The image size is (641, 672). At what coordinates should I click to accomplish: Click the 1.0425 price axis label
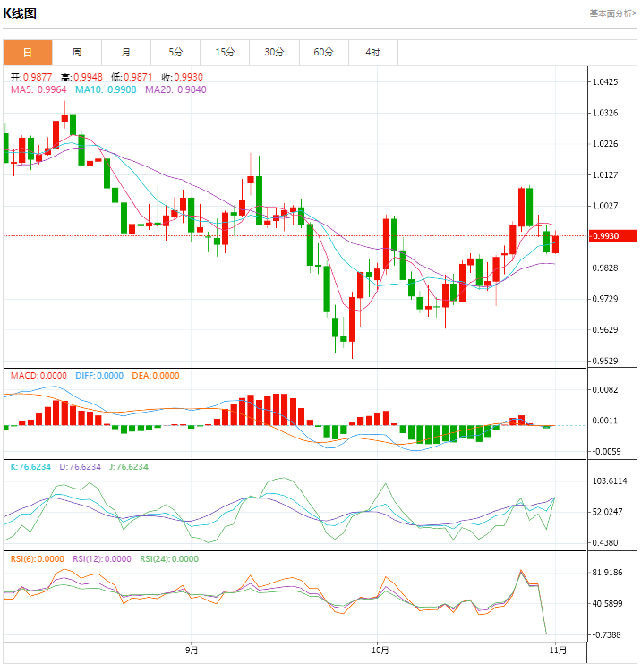coord(605,81)
